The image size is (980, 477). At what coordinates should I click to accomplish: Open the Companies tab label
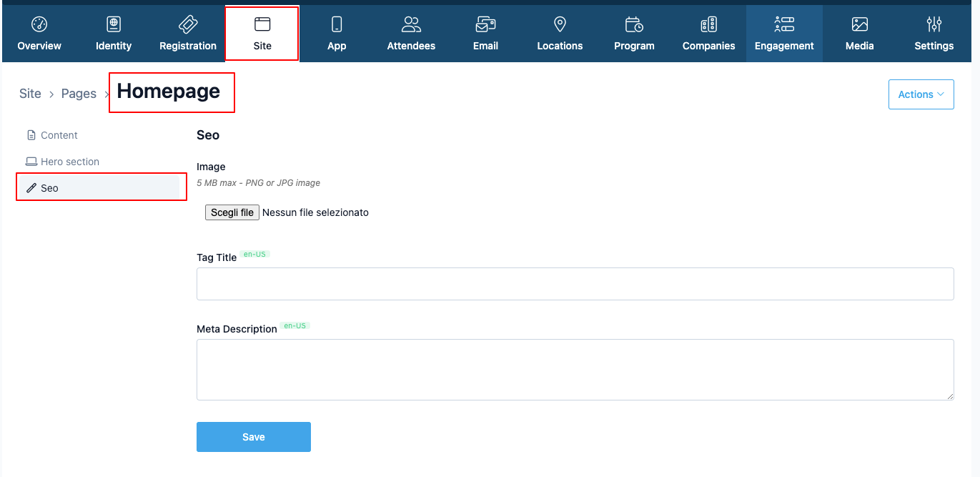coord(708,46)
